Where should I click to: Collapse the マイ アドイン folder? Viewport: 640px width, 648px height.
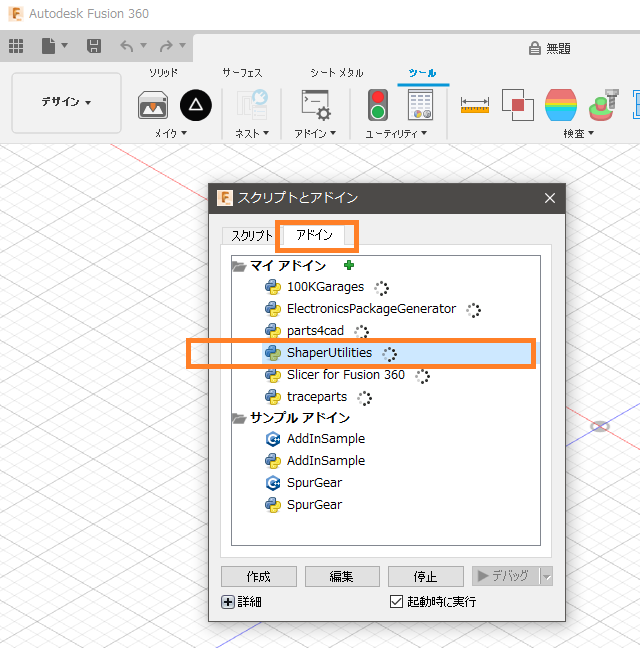coord(239,266)
